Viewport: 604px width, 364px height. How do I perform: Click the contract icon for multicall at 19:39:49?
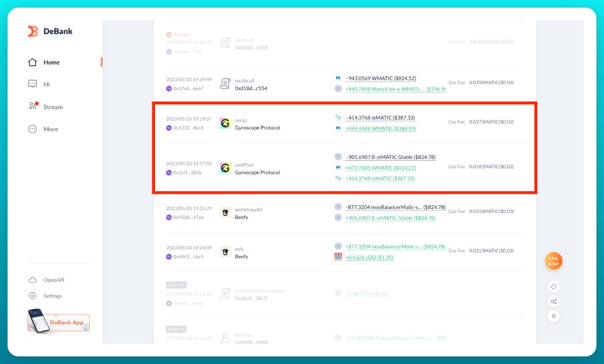225,84
